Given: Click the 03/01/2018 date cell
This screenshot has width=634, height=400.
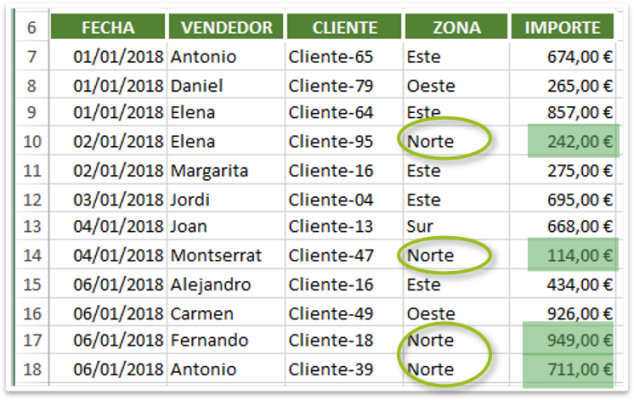Looking at the screenshot, I should click(108, 200).
